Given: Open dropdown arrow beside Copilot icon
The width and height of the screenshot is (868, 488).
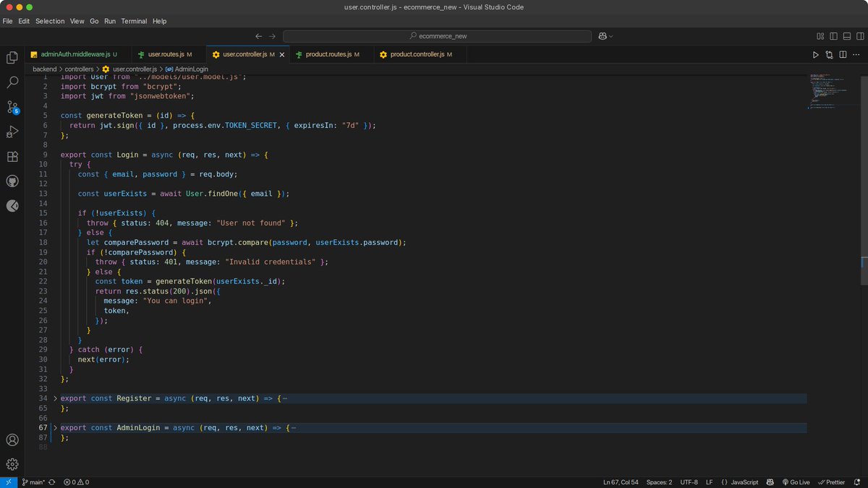Looking at the screenshot, I should coord(611,36).
